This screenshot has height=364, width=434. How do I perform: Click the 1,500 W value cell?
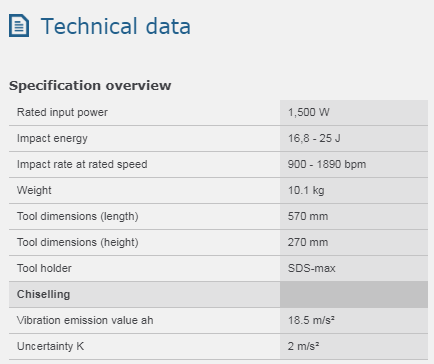pos(354,113)
